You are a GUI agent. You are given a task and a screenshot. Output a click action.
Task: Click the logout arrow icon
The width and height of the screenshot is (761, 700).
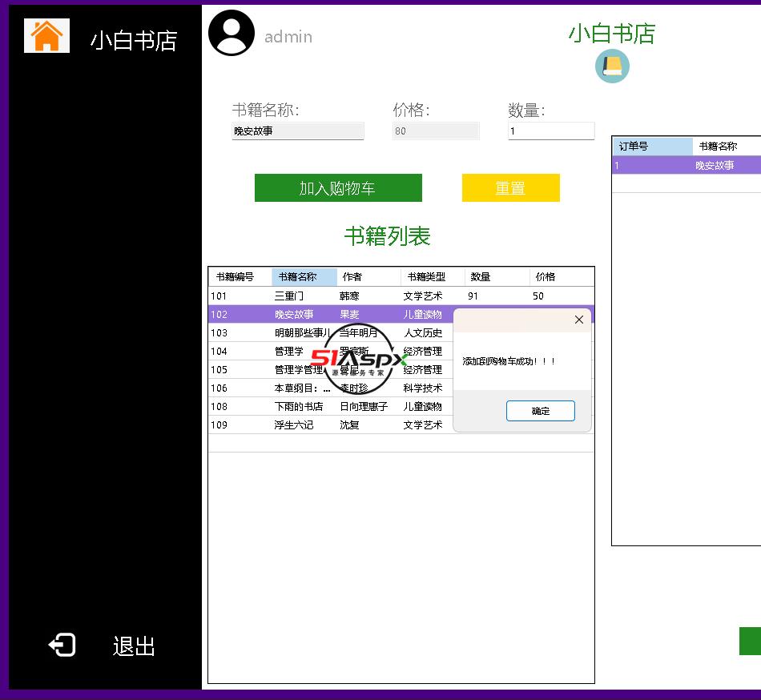tap(62, 645)
